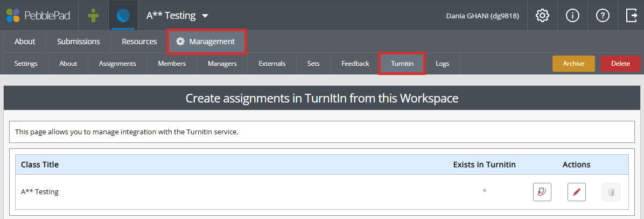
Task: Click the Class Title column header
Action: click(40, 165)
